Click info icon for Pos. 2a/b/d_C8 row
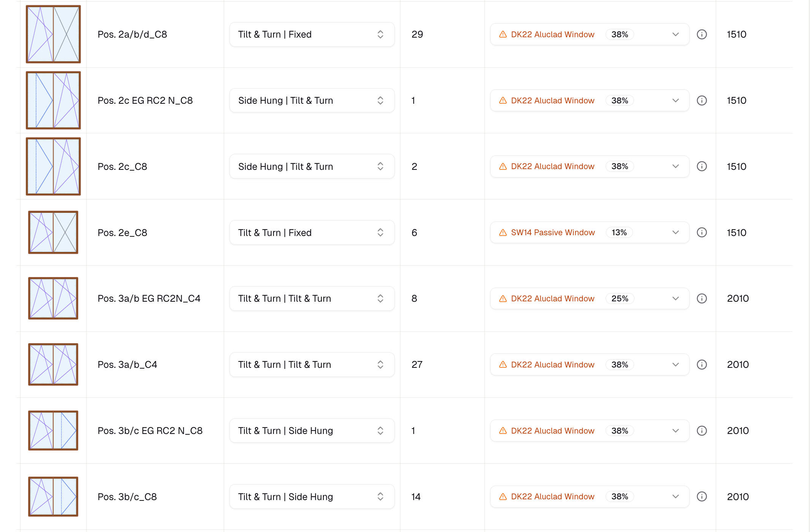The height and width of the screenshot is (532, 810). (x=702, y=35)
